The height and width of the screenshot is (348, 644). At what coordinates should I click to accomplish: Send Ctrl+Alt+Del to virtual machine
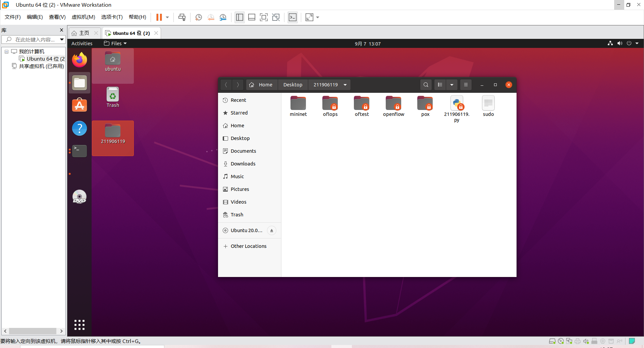point(182,17)
